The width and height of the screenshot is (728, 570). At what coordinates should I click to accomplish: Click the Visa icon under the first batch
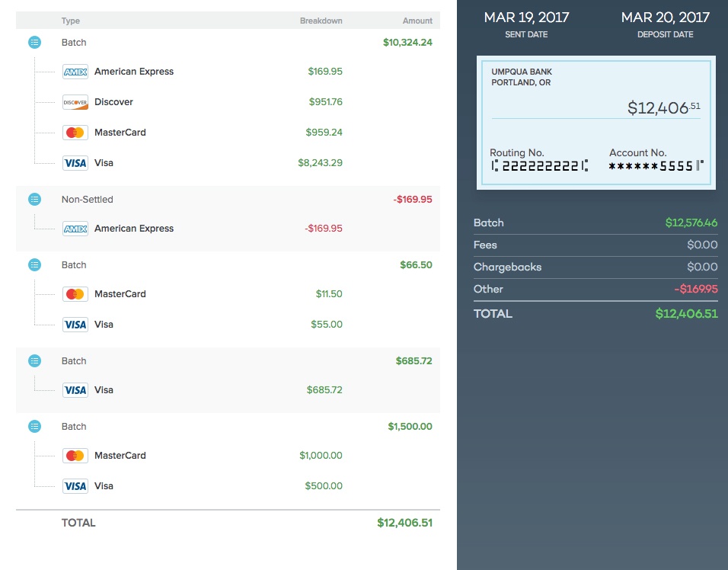tap(75, 162)
